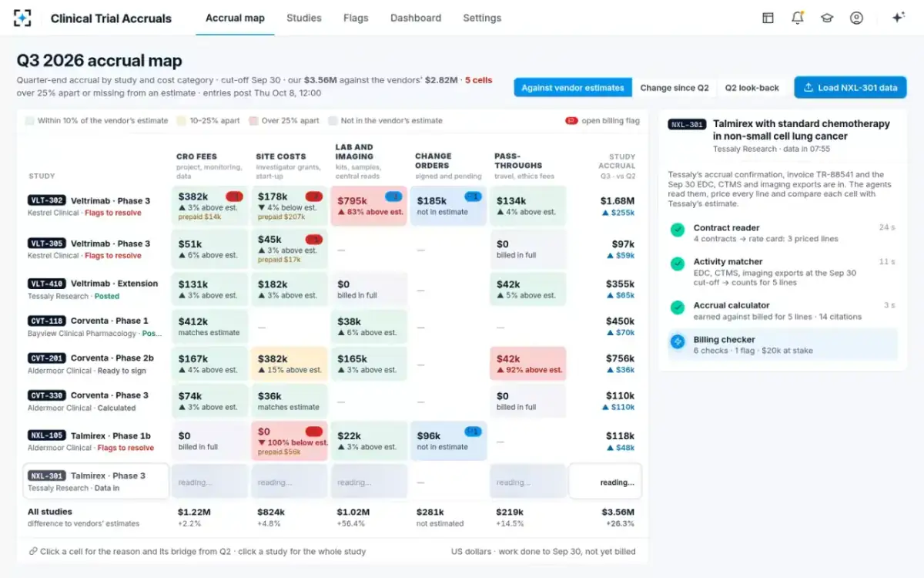
Task: Switch to Q2 look-back view
Action: [752, 88]
